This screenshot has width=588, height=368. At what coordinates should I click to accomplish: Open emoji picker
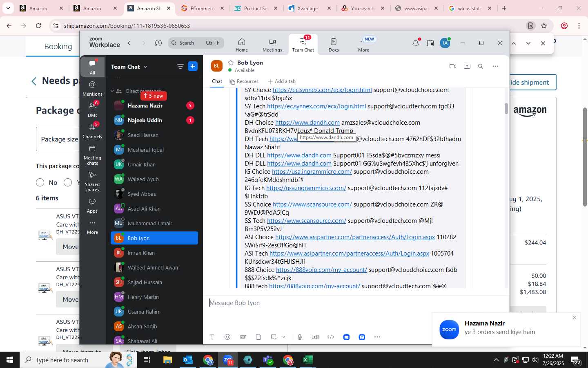(x=227, y=337)
